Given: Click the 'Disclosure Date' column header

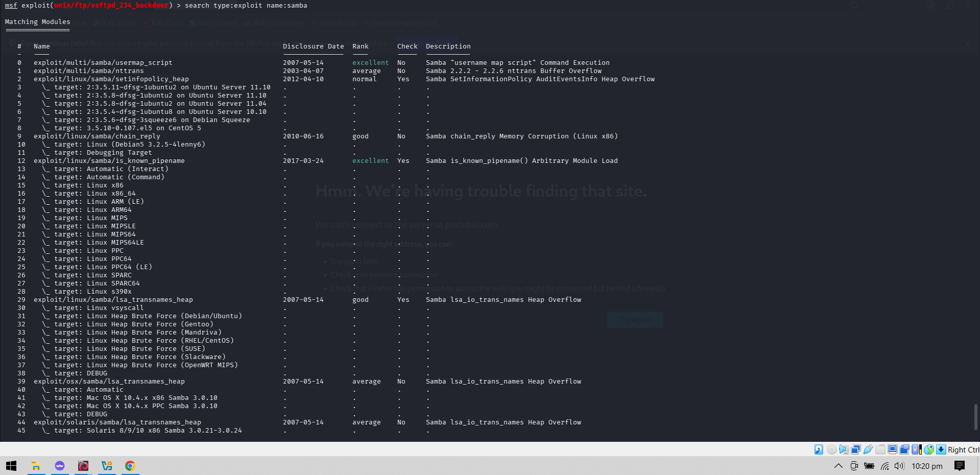Looking at the screenshot, I should [x=314, y=46].
